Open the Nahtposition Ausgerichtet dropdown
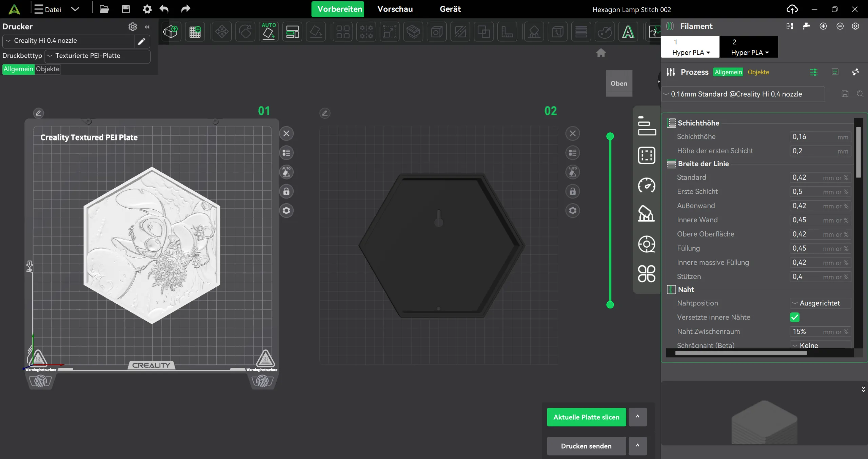Viewport: 868px width, 459px height. [820, 303]
